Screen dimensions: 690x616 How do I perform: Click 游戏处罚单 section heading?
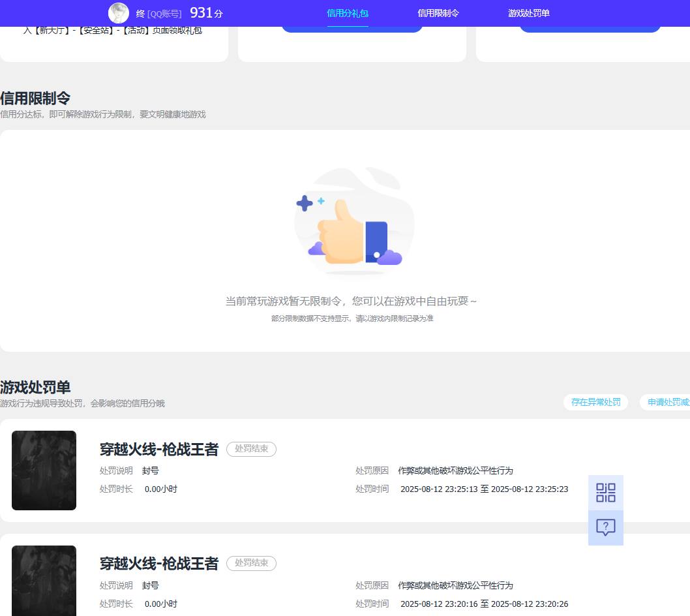35,387
